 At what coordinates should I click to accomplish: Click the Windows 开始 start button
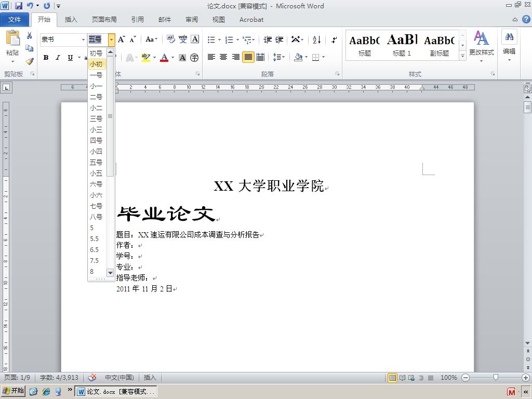(x=13, y=391)
